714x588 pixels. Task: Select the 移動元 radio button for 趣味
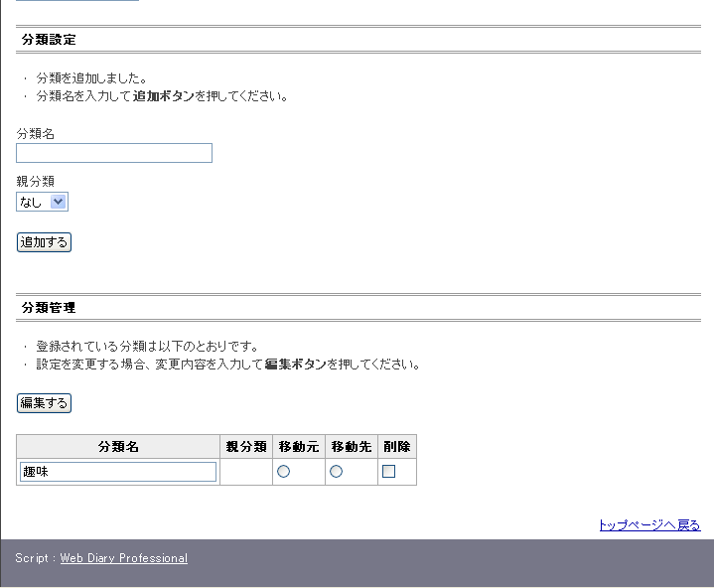pos(284,472)
